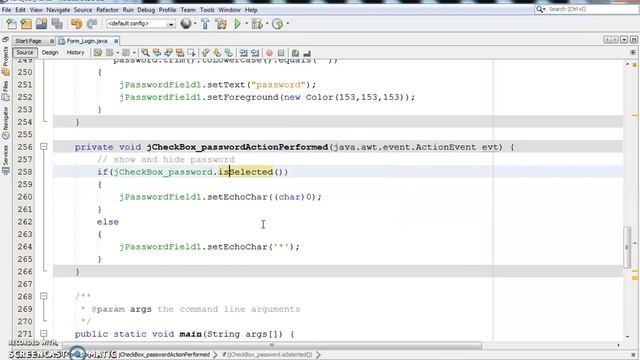Screen dimensions: 640x360
Task: Click the Stop Macro Recording icon
Action: 281,53
